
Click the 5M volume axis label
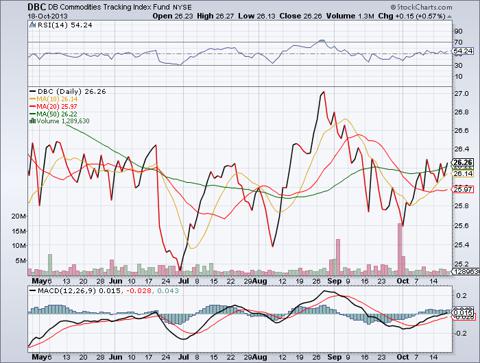[x=21, y=260]
